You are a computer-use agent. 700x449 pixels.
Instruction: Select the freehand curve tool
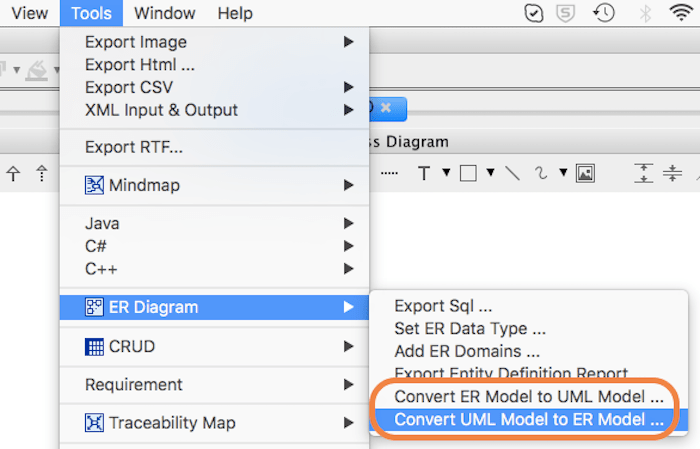pyautogui.click(x=542, y=173)
